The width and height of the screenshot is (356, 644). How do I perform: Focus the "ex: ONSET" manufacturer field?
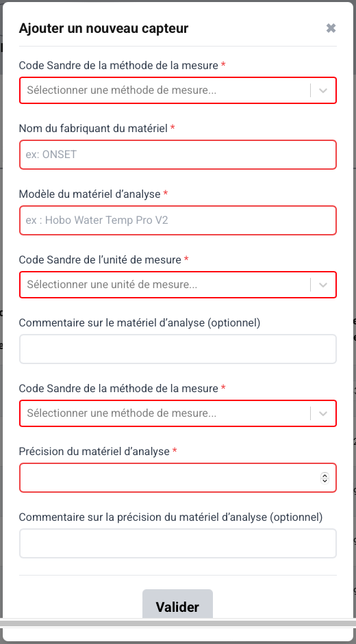(x=177, y=155)
